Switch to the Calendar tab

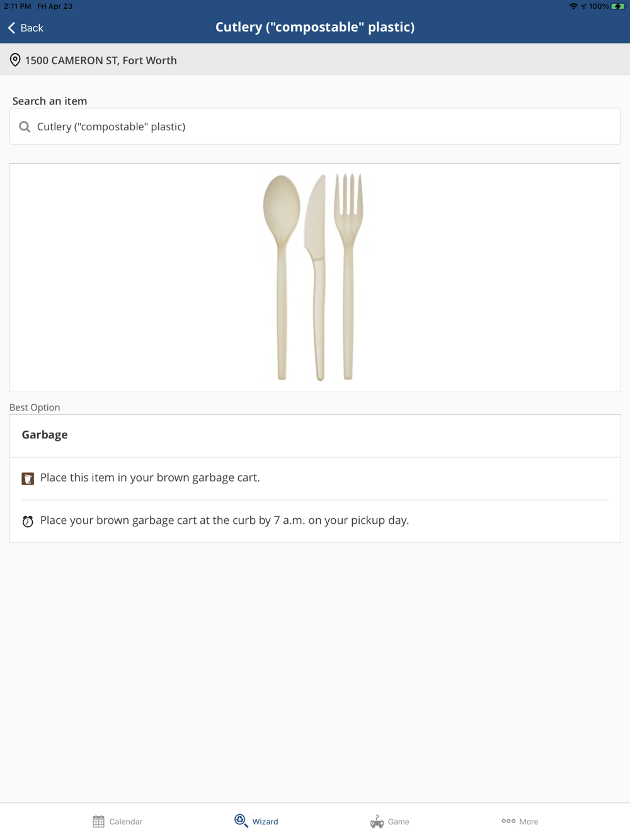tap(126, 822)
